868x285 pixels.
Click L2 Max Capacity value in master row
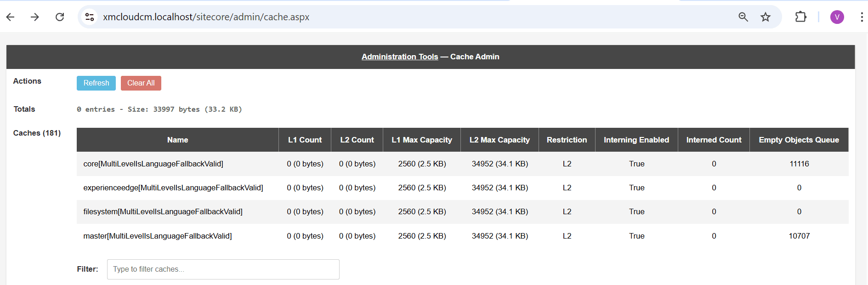[x=500, y=236]
